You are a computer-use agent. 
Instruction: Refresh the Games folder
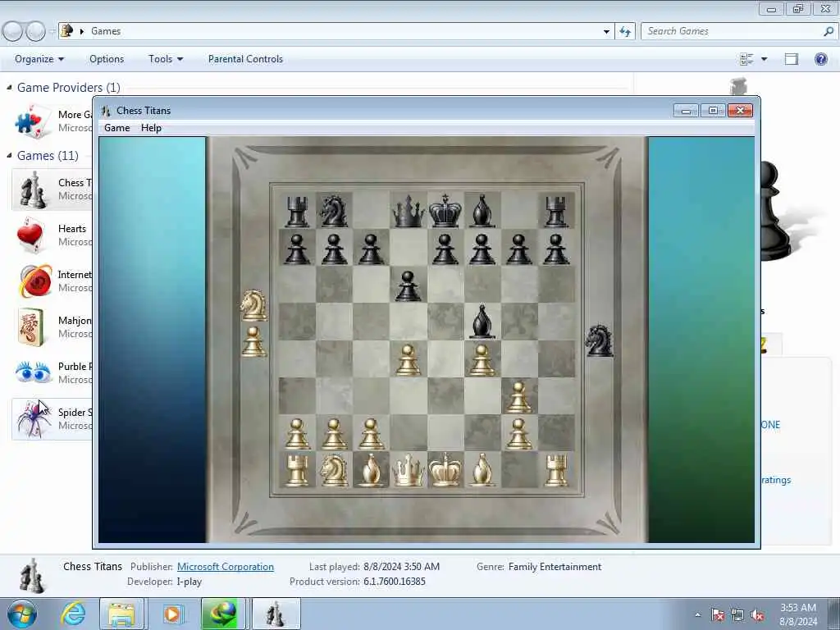[x=625, y=32]
